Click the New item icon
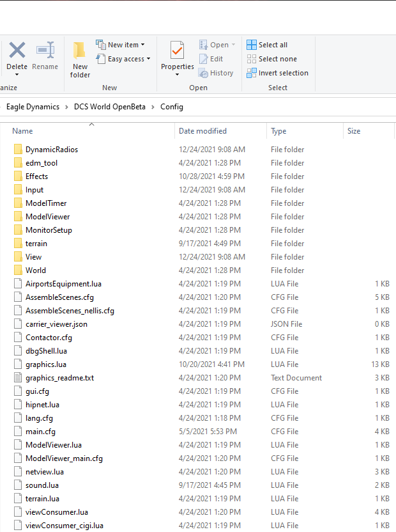The image size is (396, 532). point(101,45)
